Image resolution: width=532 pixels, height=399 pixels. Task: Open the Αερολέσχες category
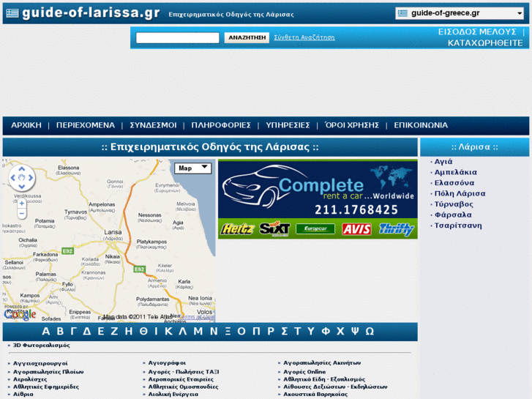(30, 379)
